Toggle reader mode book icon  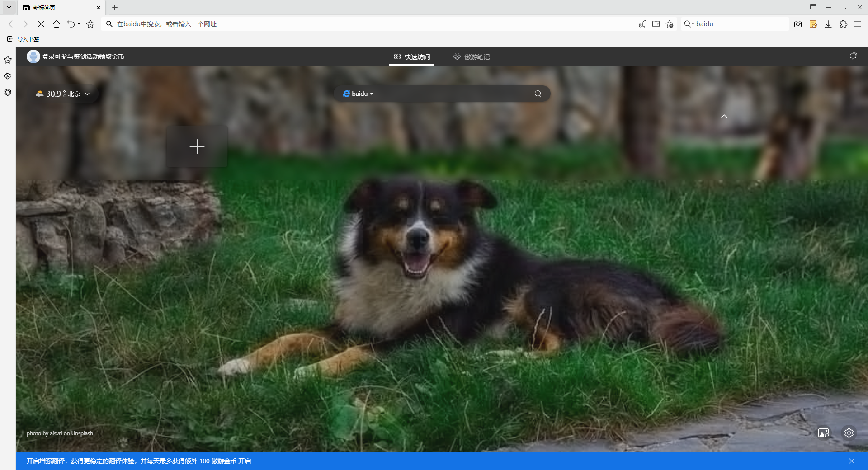coord(656,24)
